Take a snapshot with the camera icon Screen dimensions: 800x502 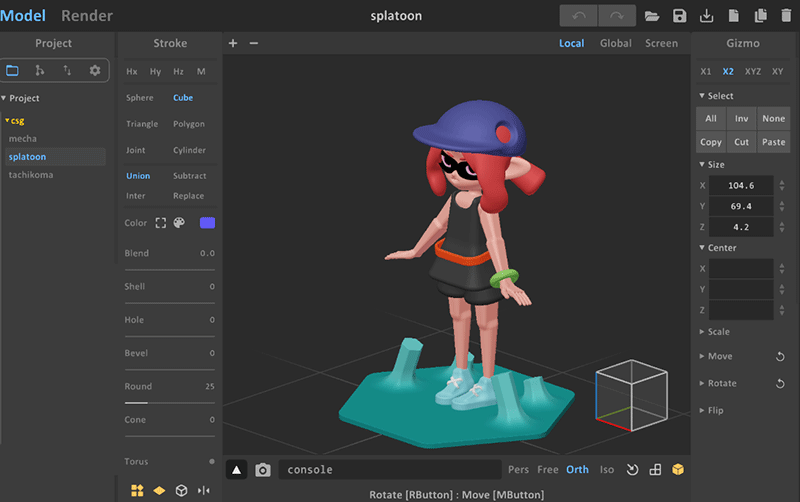pyautogui.click(x=263, y=470)
